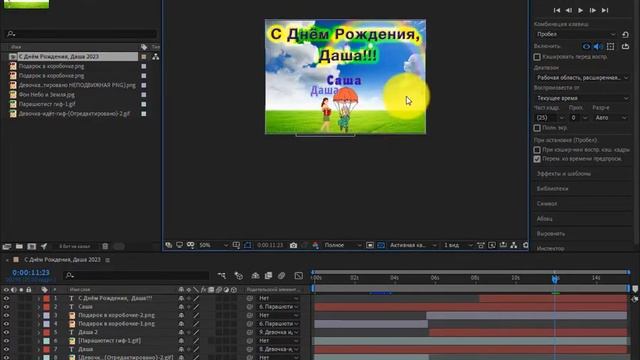Click label color swatch of Подарок в коробочке-2.png

(x=47, y=316)
